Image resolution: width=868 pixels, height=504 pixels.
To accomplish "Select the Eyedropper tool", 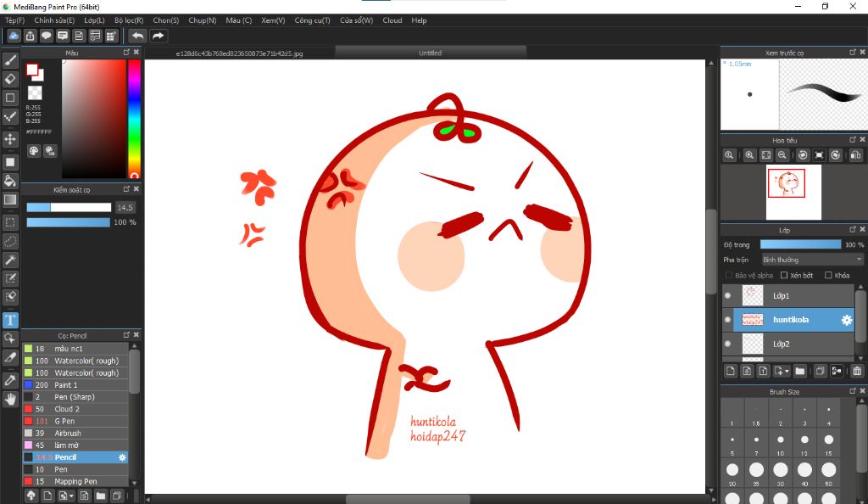I will [10, 380].
